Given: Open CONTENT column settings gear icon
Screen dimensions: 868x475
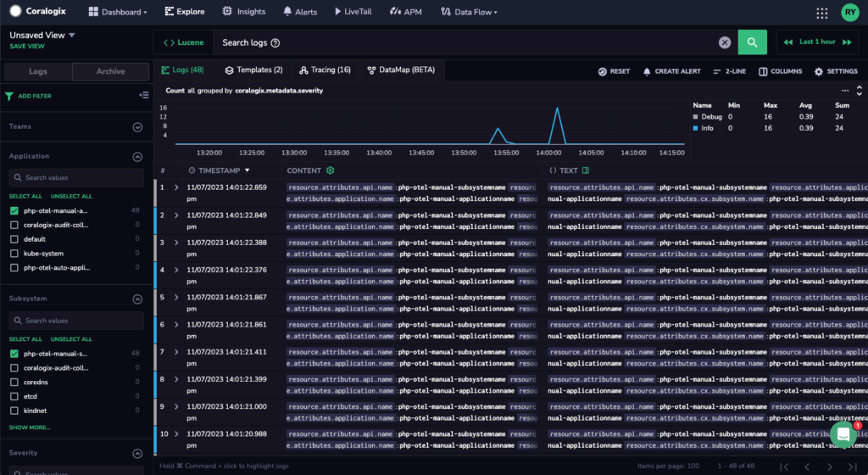Looking at the screenshot, I should [331, 170].
